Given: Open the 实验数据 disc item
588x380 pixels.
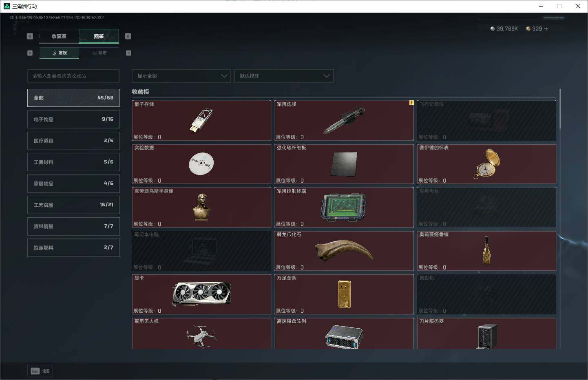Looking at the screenshot, I should pos(201,164).
